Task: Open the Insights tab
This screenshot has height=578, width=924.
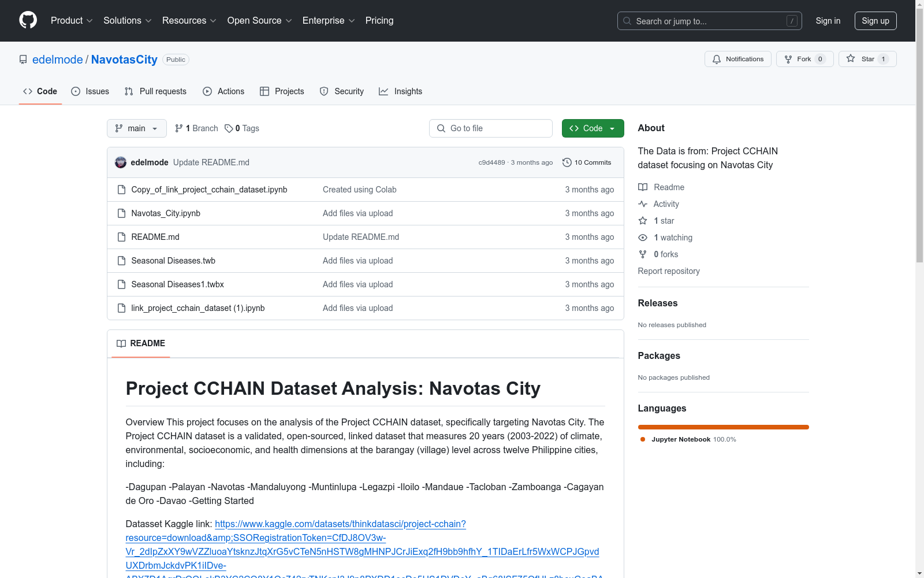Action: 400,91
